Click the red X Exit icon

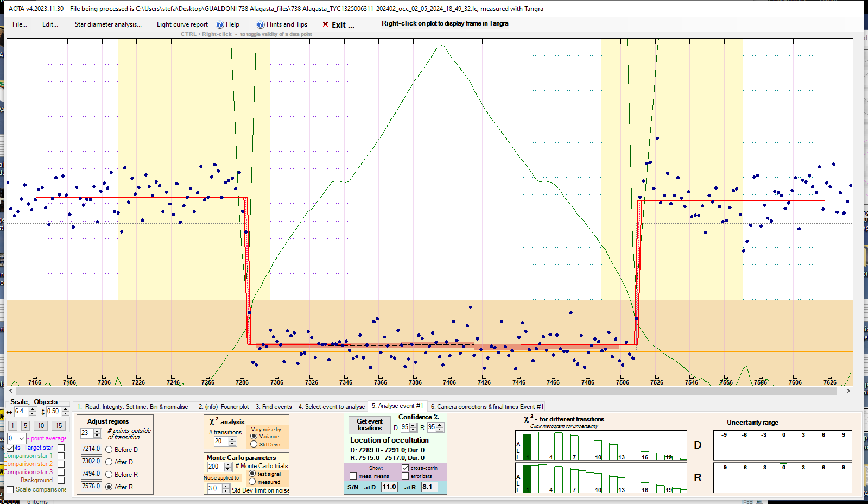click(325, 24)
